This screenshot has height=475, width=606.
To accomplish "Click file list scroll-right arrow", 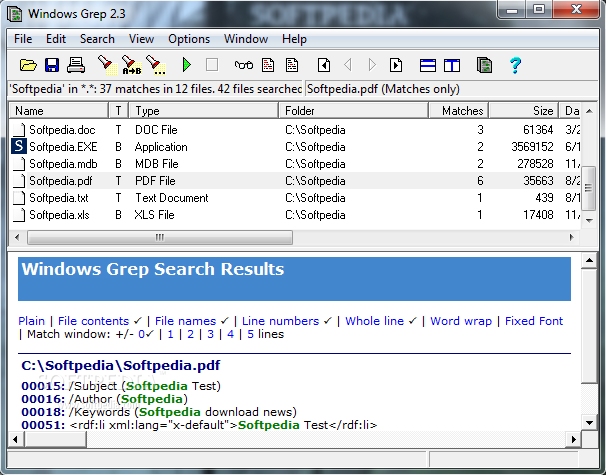I will (572, 237).
